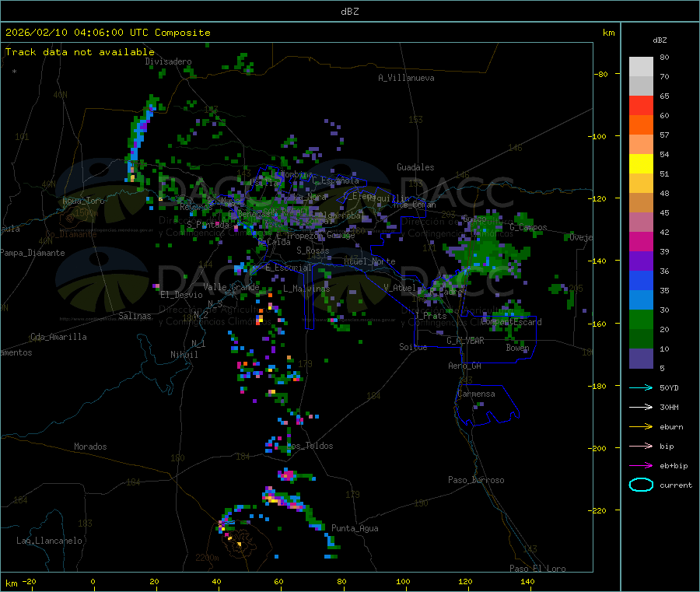Click the '-20' km horizontal axis tick
The height and width of the screenshot is (592, 700).
tap(29, 581)
